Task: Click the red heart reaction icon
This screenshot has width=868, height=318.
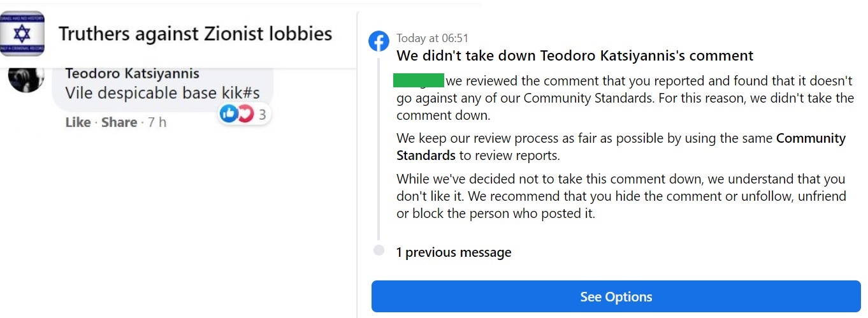Action: pyautogui.click(x=245, y=114)
